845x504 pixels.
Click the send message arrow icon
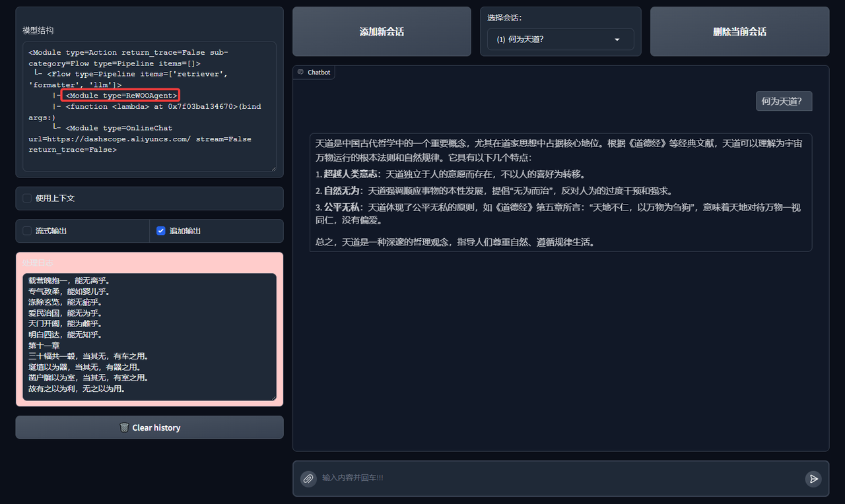click(x=813, y=478)
